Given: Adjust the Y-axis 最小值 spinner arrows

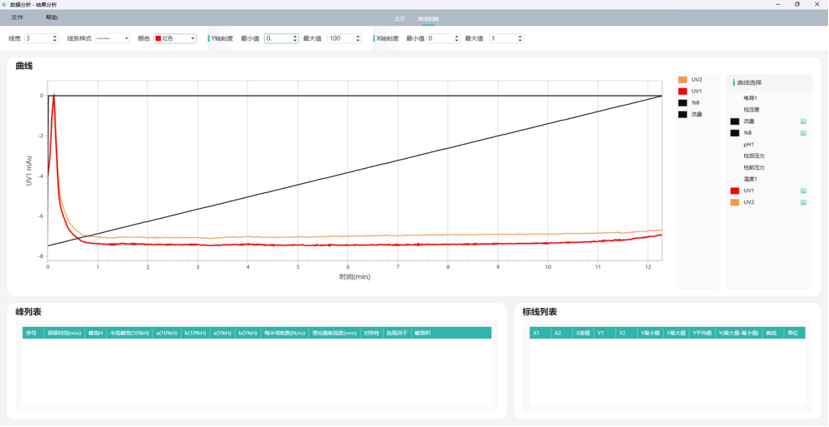Looking at the screenshot, I should [296, 39].
